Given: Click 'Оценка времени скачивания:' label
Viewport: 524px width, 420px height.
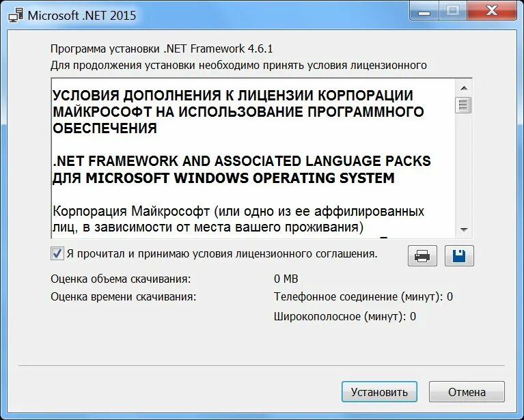Looking at the screenshot, I should [123, 296].
